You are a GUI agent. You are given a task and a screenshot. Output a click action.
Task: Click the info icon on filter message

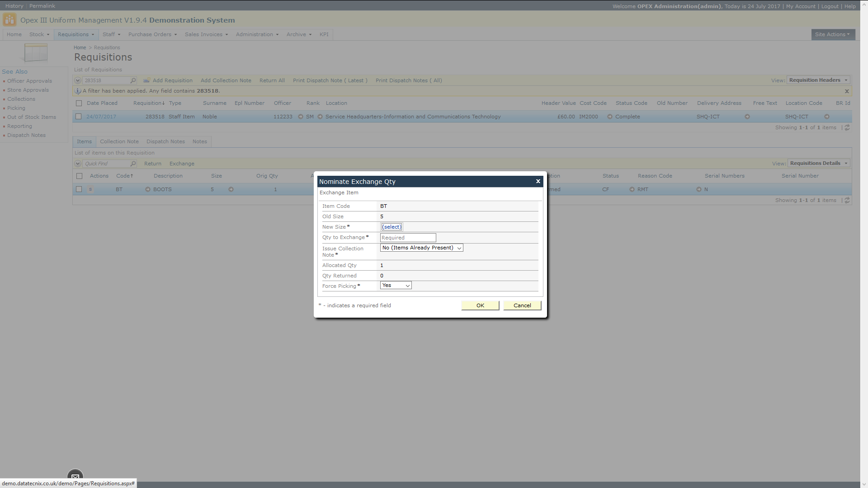tap(78, 91)
